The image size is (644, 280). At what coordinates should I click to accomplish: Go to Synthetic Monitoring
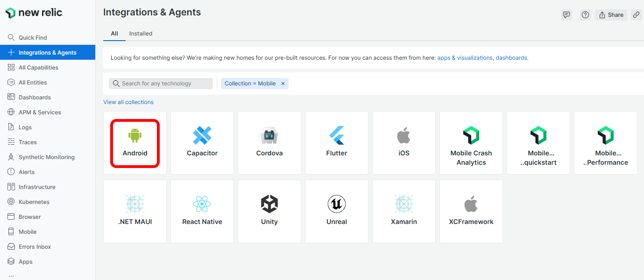[48, 157]
